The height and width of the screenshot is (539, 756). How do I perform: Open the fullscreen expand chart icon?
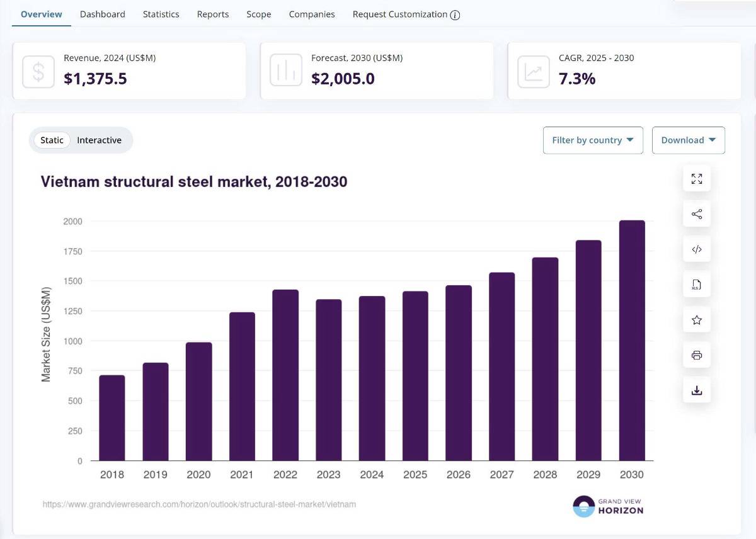point(697,179)
